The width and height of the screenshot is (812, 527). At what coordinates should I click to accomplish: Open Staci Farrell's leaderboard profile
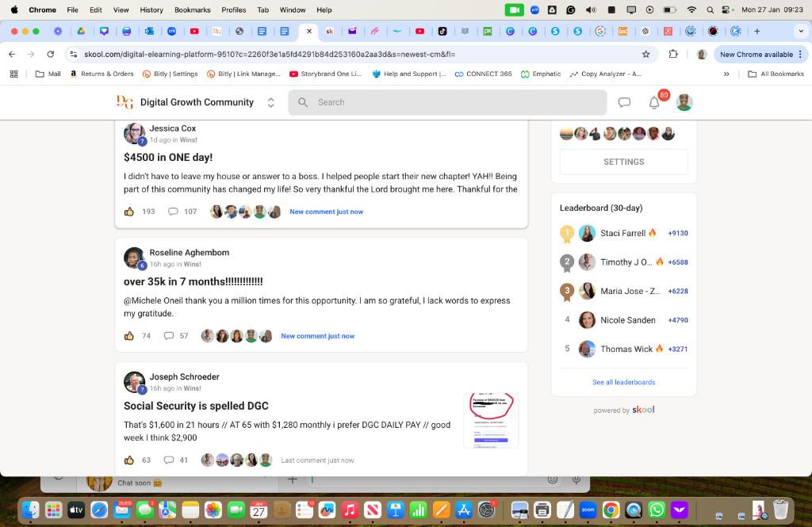point(622,233)
